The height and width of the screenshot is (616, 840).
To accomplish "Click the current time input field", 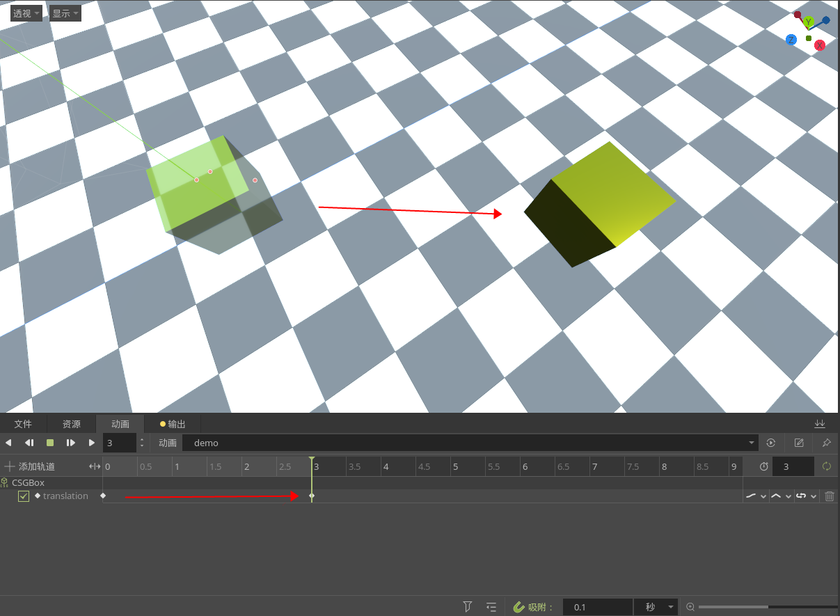I will (x=120, y=443).
